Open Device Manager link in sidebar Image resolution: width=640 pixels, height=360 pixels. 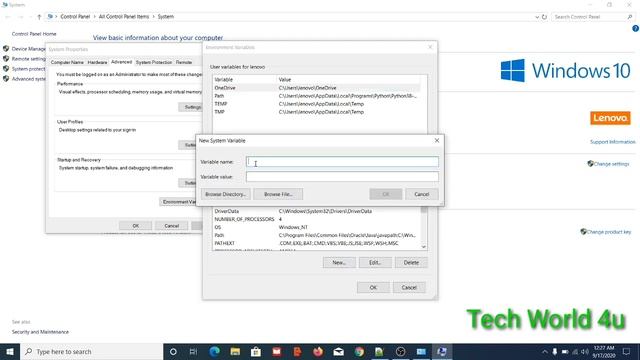pos(29,49)
